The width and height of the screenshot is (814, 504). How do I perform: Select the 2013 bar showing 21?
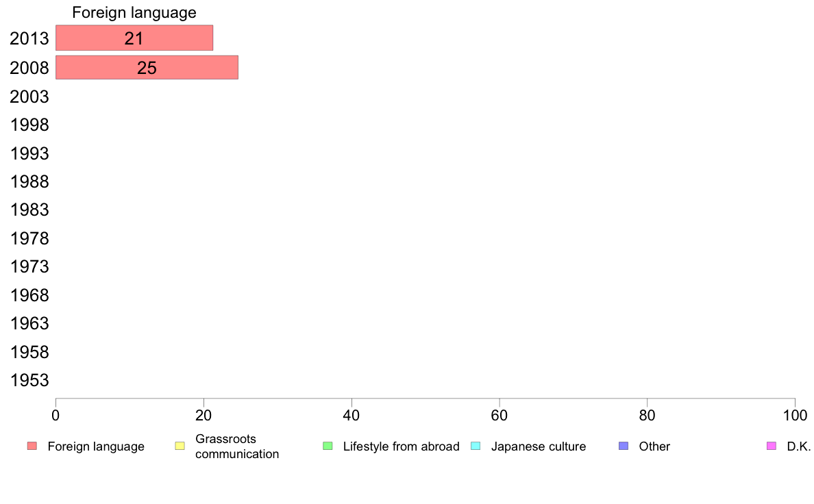(134, 38)
